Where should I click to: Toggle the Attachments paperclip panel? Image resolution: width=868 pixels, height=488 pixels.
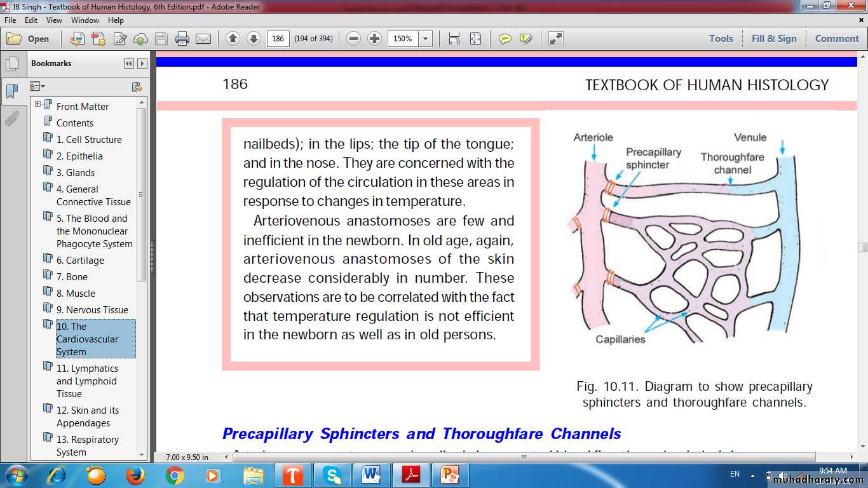(x=12, y=119)
